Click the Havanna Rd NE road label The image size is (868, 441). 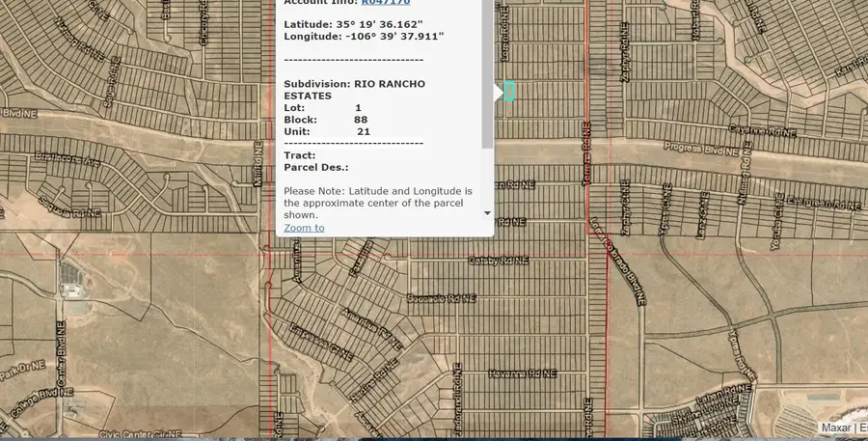(523, 374)
